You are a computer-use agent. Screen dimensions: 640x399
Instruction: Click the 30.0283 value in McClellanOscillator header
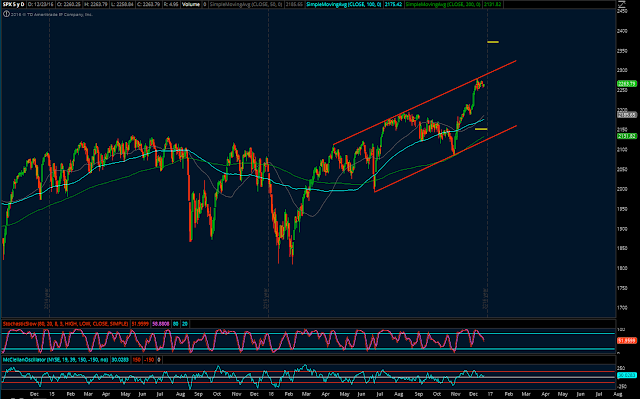pyautogui.click(x=120, y=360)
